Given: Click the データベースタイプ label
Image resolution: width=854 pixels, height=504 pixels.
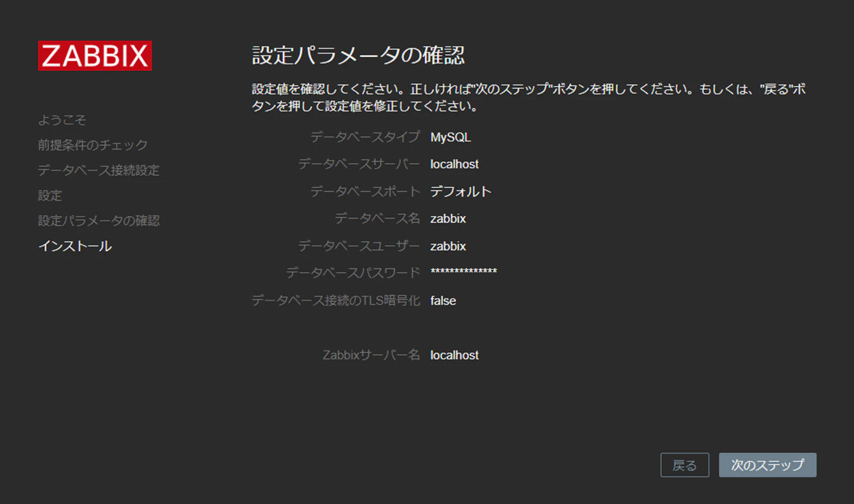Looking at the screenshot, I should (x=365, y=137).
